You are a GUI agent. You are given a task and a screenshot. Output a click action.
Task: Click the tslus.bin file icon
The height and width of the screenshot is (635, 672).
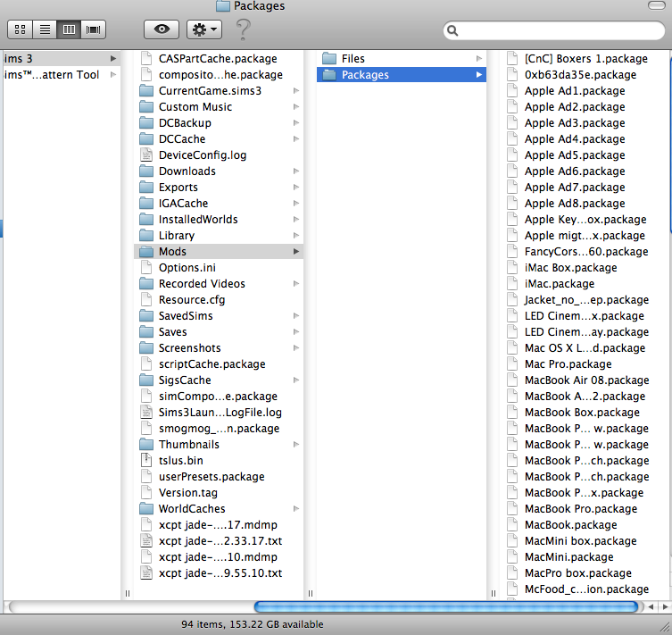point(146,461)
